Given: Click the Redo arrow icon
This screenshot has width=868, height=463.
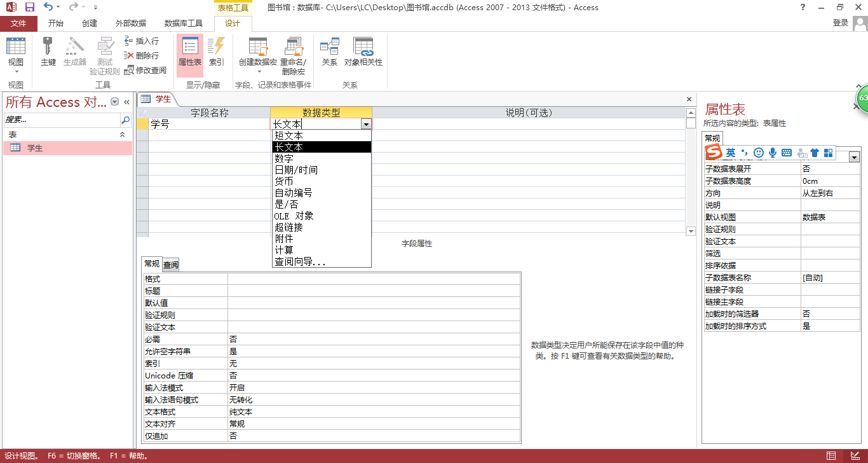Looking at the screenshot, I should coord(73,8).
